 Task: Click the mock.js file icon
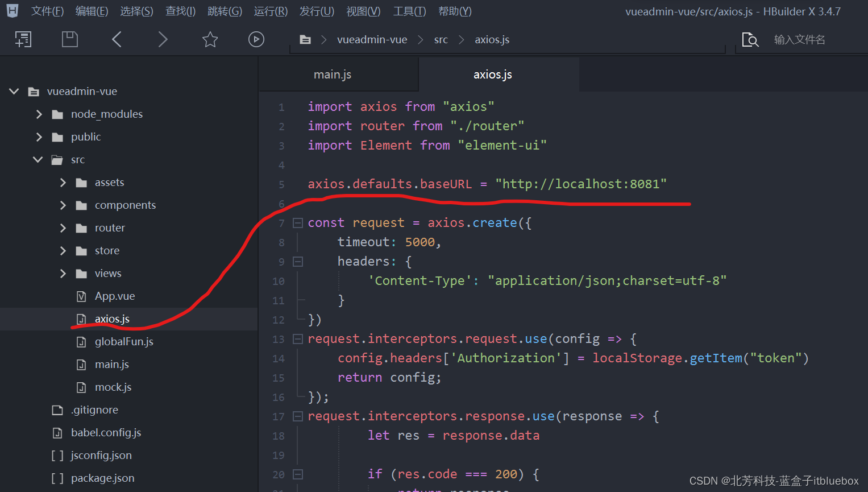pos(81,387)
